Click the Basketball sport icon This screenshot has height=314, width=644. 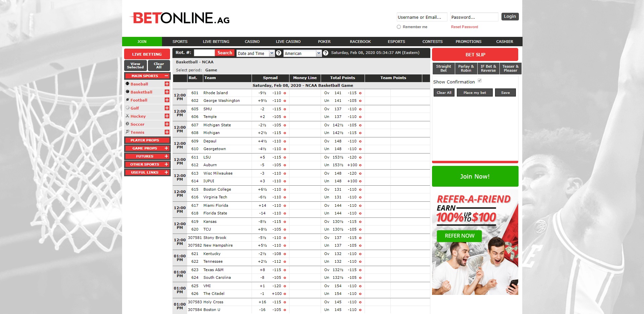127,92
